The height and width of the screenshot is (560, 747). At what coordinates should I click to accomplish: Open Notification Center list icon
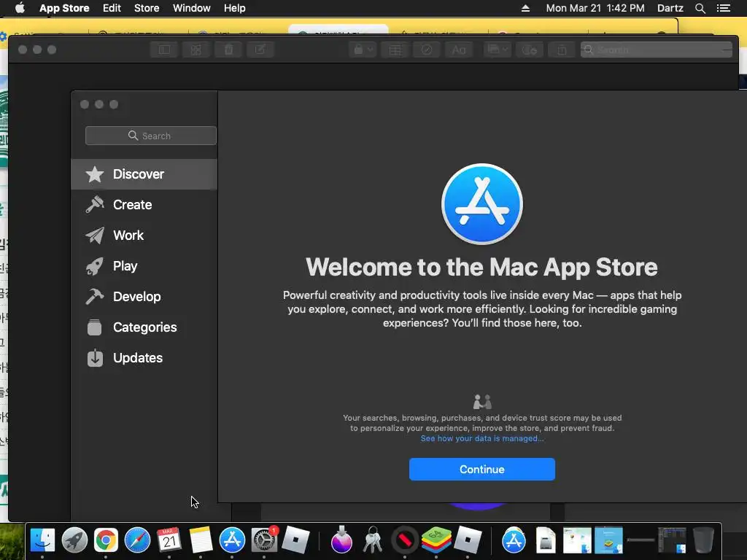click(723, 8)
